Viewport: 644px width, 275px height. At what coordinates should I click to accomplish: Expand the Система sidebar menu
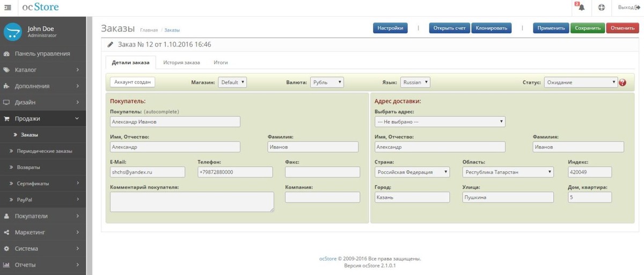(43, 249)
